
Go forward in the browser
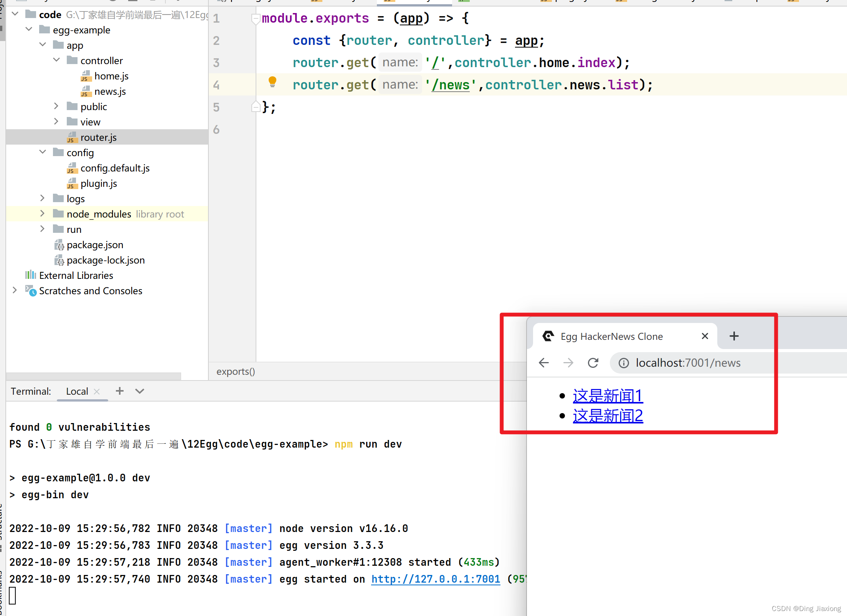click(x=568, y=362)
